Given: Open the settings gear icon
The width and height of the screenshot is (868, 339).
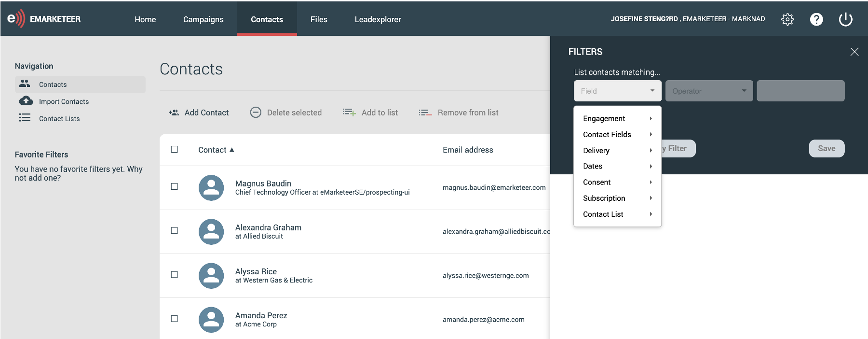Looking at the screenshot, I should point(787,19).
